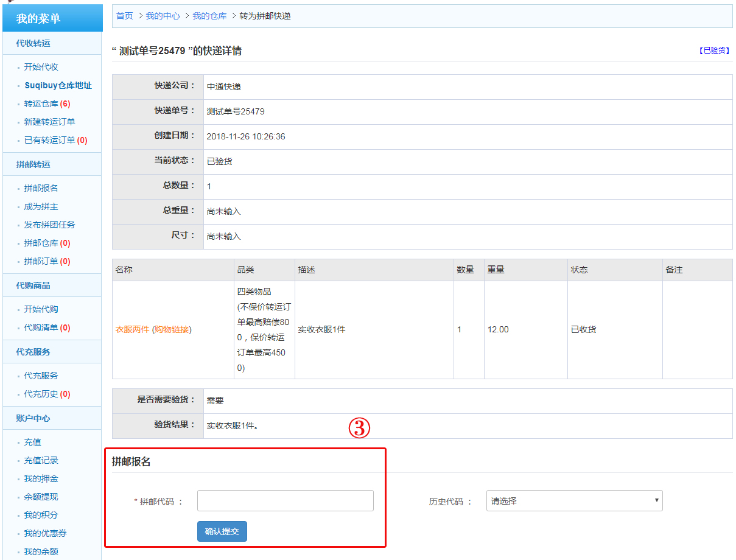This screenshot has height=560, width=736.
Task: Select 成为拼主 menu item
Action: (41, 206)
